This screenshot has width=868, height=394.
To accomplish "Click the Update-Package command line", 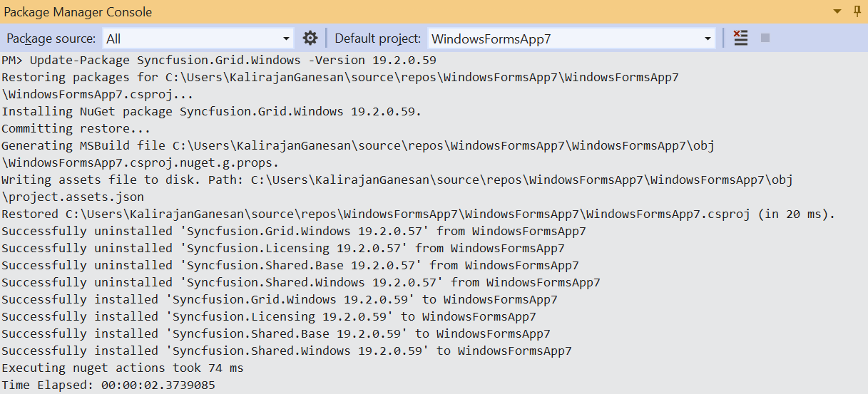I will [218, 60].
